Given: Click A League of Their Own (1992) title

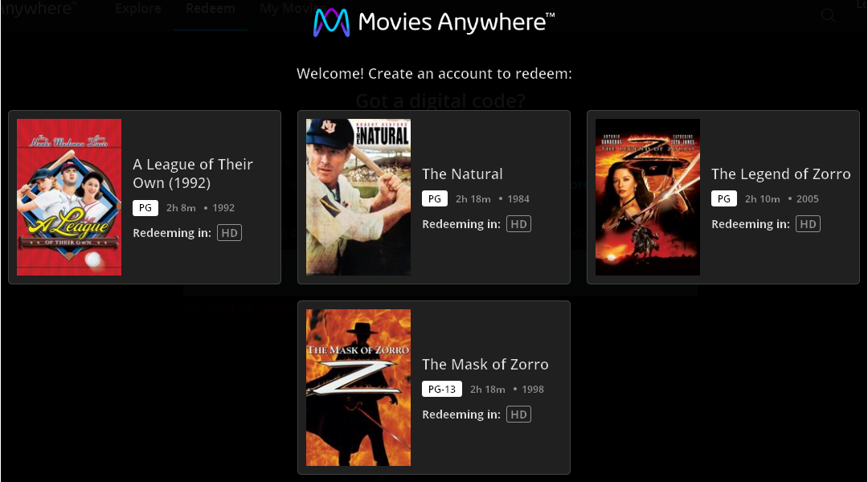Looking at the screenshot, I should [193, 174].
